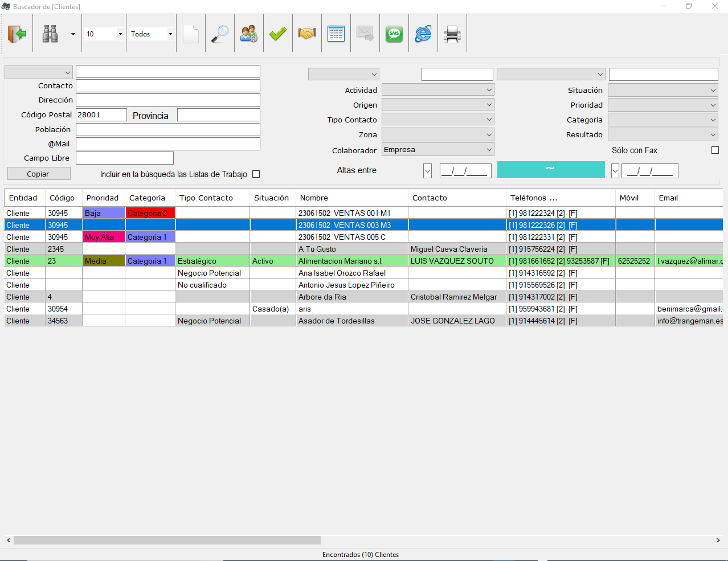
Task: Expand the Situación filter dropdown
Action: point(663,90)
